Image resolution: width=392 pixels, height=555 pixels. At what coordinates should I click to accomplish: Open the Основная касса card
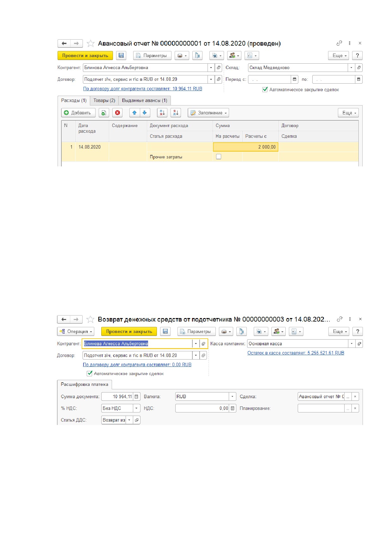pos(359,344)
